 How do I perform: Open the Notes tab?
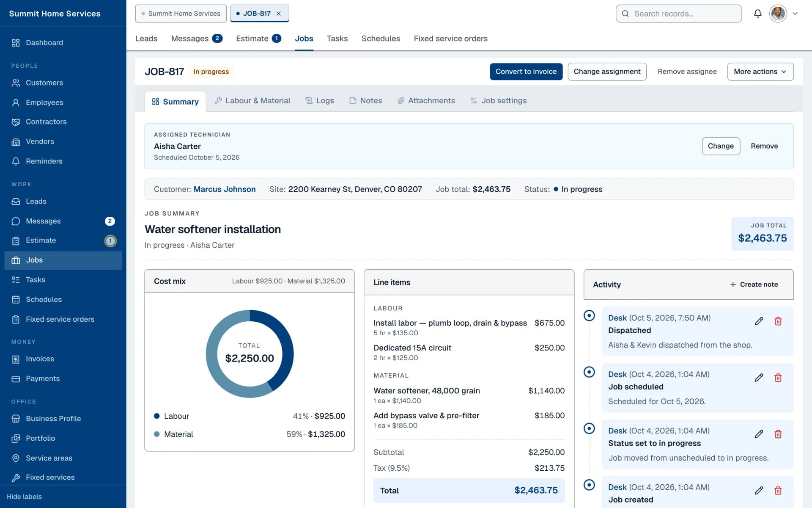click(x=366, y=101)
